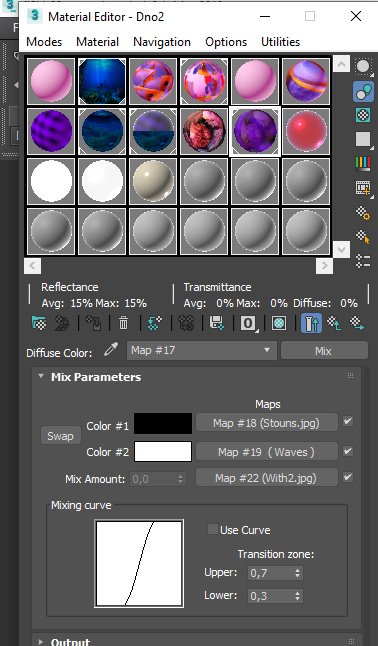The width and height of the screenshot is (378, 646).
Task: Click the Swap colors button
Action: click(61, 436)
